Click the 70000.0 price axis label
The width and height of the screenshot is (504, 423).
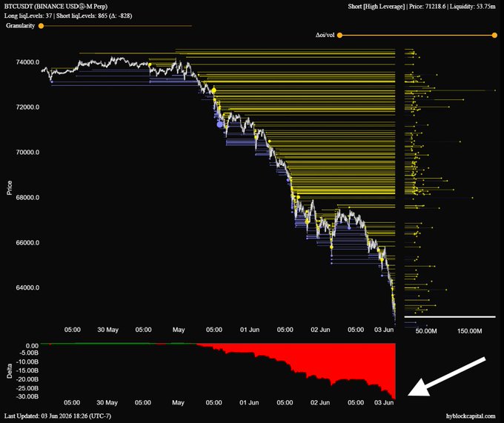tap(27, 153)
